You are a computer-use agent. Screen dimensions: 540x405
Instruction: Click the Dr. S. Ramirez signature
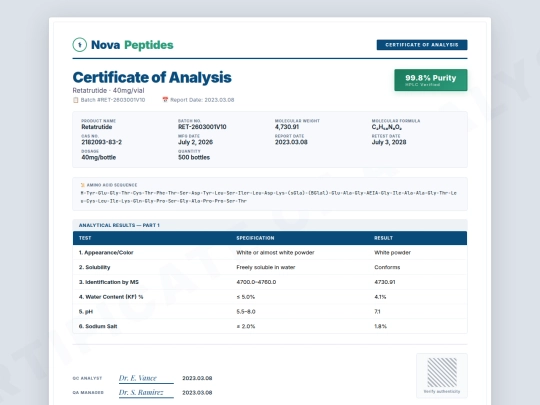(x=141, y=393)
